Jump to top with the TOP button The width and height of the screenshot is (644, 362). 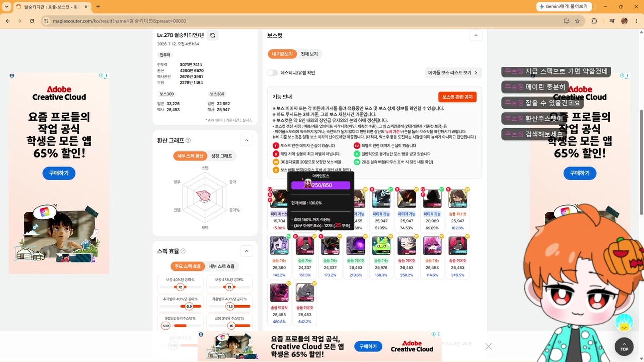624,347
